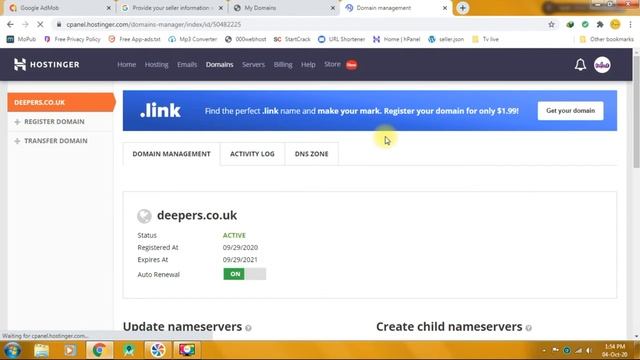The height and width of the screenshot is (360, 640).
Task: Click help icon beside Create child nameservers
Action: pos(529,328)
